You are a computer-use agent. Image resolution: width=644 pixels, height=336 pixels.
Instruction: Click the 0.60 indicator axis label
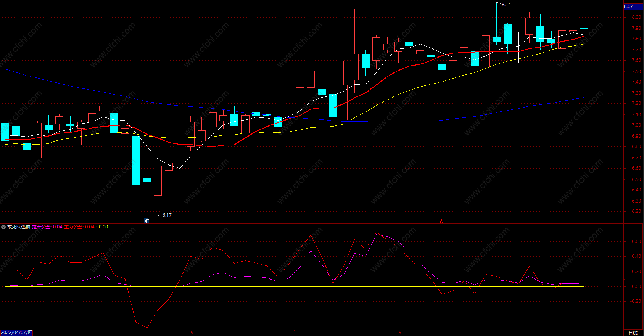click(636, 241)
